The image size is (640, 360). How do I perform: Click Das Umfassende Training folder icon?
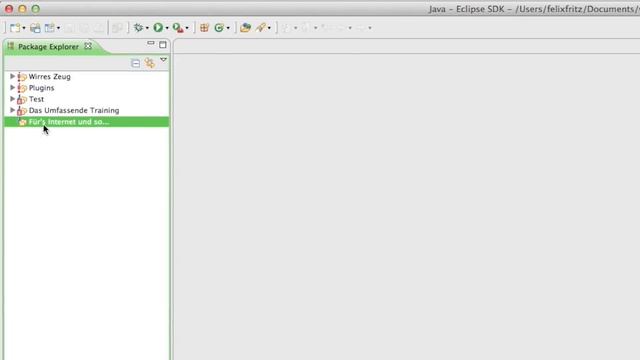pyautogui.click(x=22, y=111)
